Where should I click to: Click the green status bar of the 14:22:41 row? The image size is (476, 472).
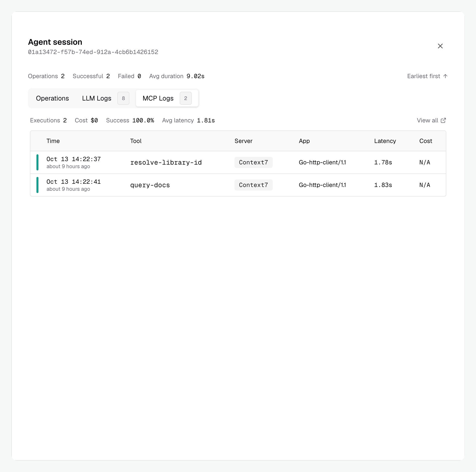(x=37, y=185)
